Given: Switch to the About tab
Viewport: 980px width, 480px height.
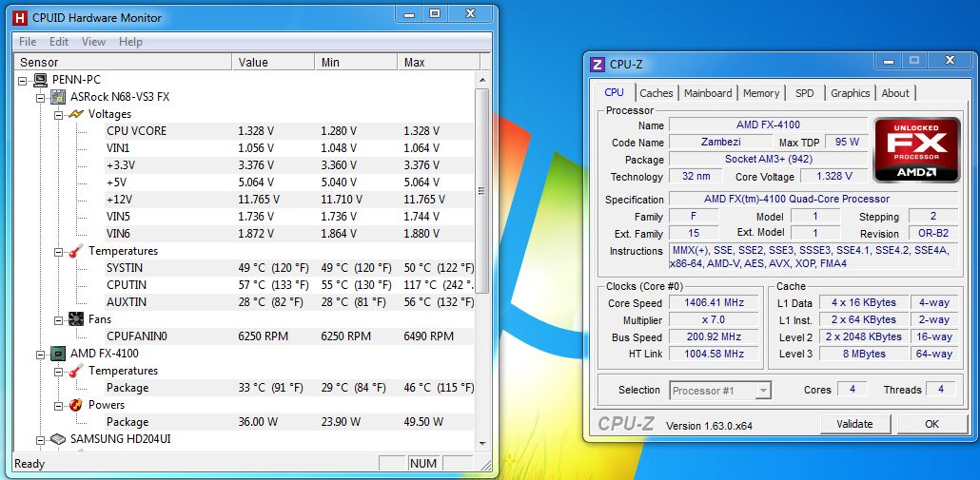Looking at the screenshot, I should point(895,93).
